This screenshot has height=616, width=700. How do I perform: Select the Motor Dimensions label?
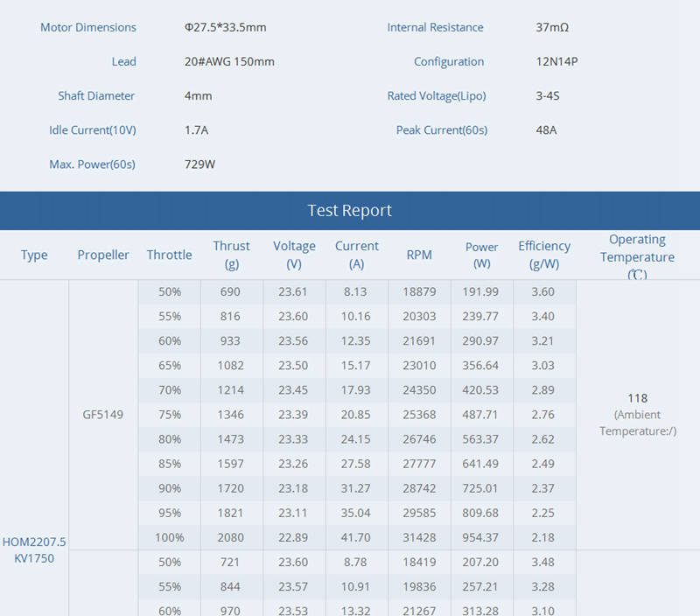[88, 28]
